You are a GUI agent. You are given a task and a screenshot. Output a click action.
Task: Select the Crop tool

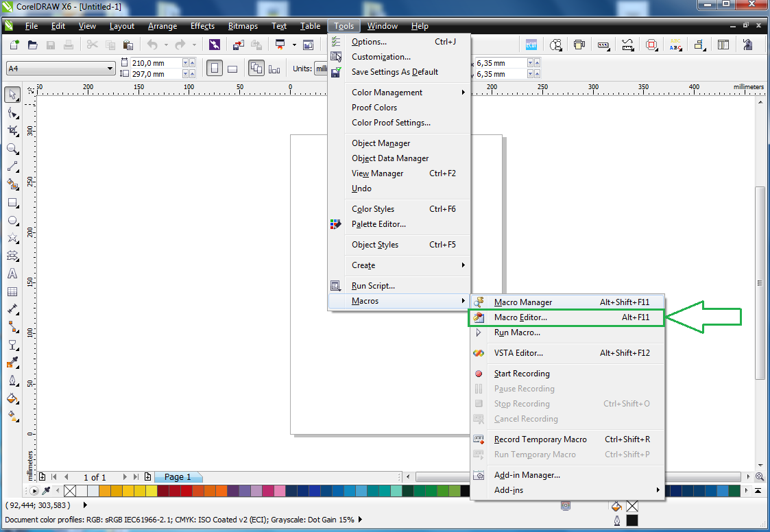13,131
